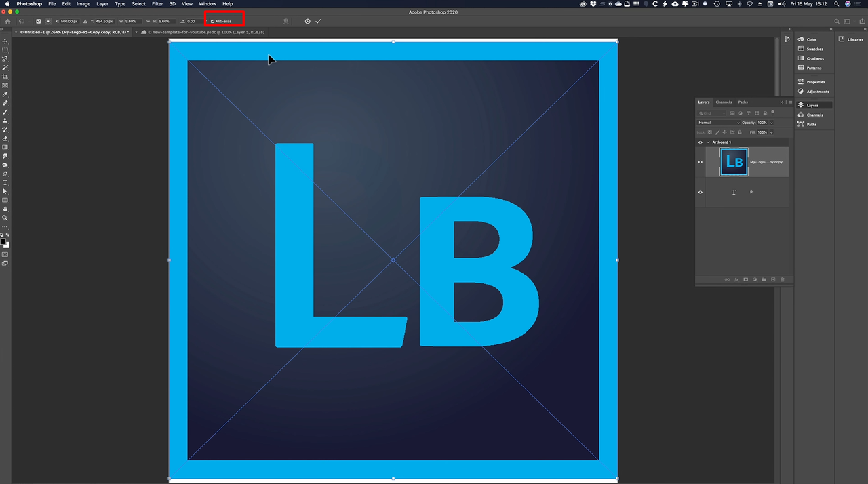Open the Gradients panel

(x=814, y=58)
